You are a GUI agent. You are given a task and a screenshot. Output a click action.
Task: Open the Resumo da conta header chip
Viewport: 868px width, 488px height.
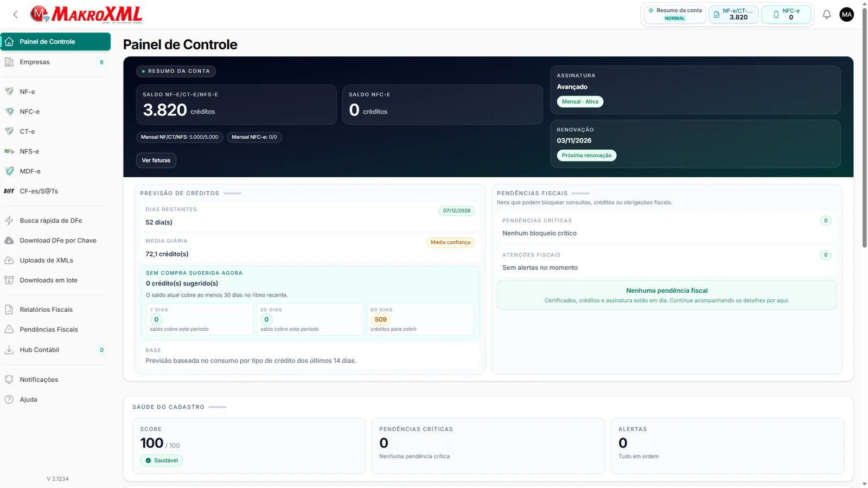pos(675,14)
